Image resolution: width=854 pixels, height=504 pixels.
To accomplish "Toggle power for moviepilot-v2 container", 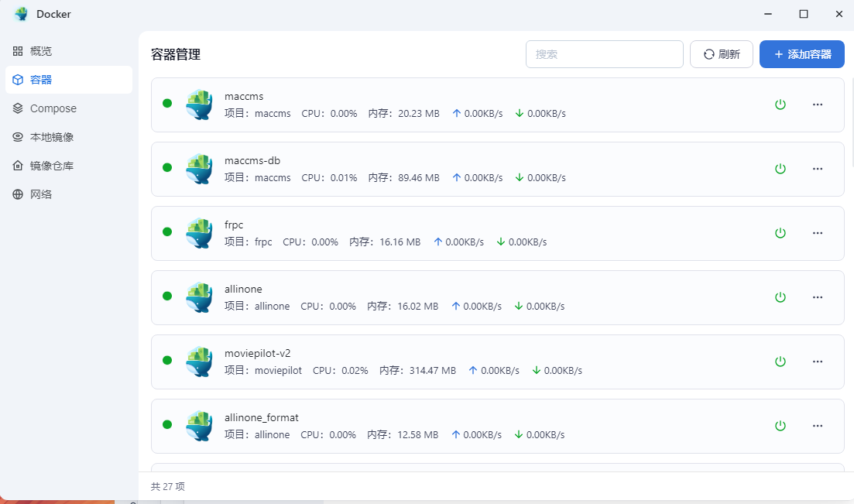I will [x=780, y=362].
